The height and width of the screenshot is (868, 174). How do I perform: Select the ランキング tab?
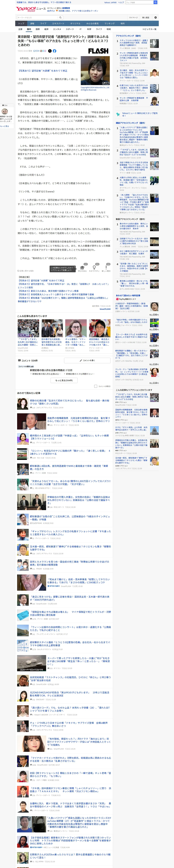(x=109, y=24)
